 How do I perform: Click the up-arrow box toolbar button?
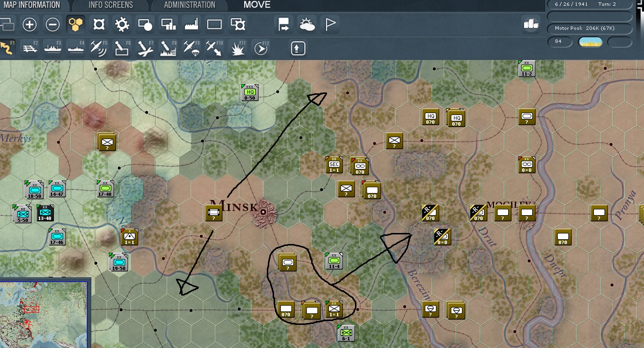pos(298,48)
